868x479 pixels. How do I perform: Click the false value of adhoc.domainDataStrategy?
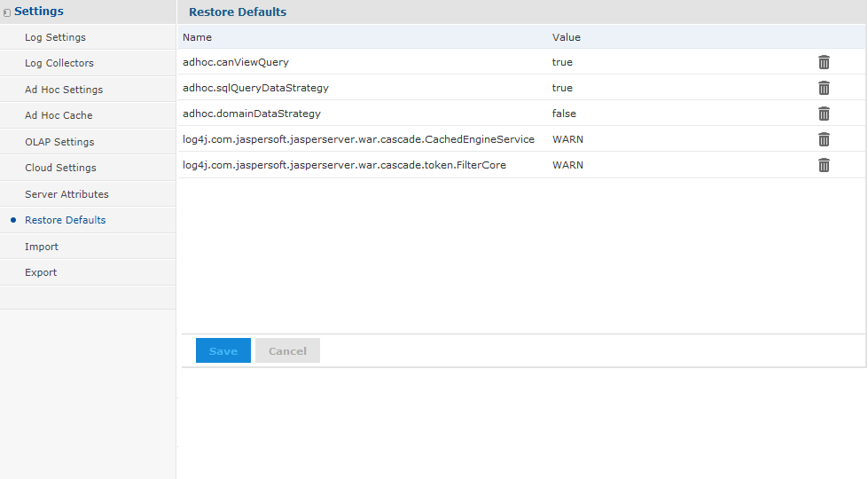pyautogui.click(x=564, y=114)
